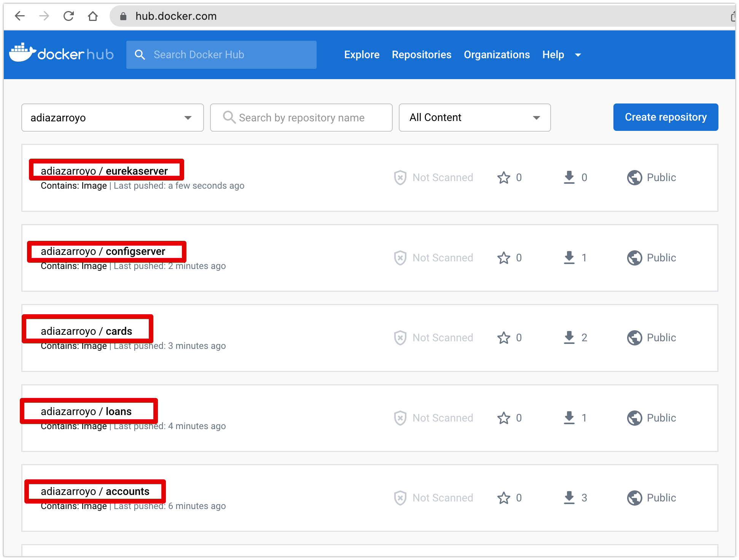Click the Public globe icon for loans
Screen dimensions: 739x560
pyautogui.click(x=635, y=418)
